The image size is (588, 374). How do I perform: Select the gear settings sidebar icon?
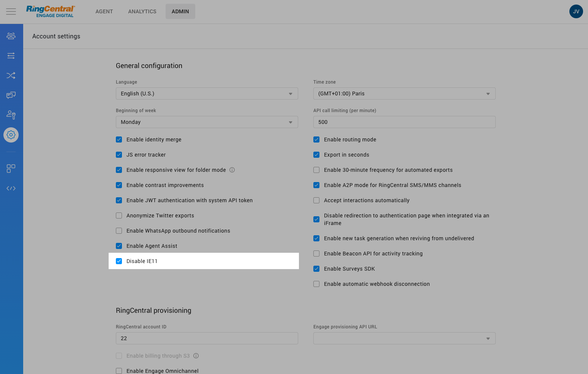pyautogui.click(x=11, y=135)
